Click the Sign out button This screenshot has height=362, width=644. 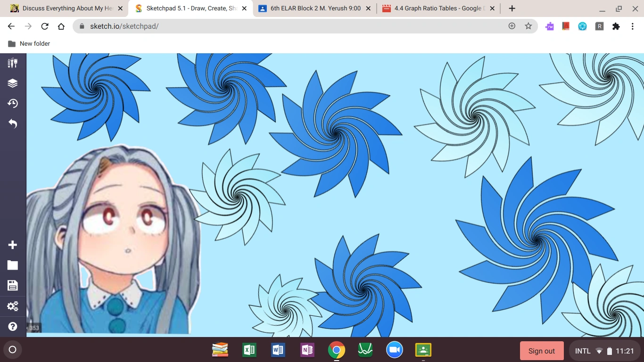(541, 350)
